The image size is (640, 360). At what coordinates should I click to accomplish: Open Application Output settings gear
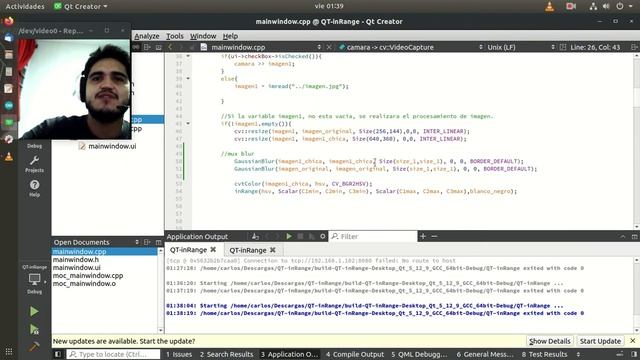[x=322, y=236]
